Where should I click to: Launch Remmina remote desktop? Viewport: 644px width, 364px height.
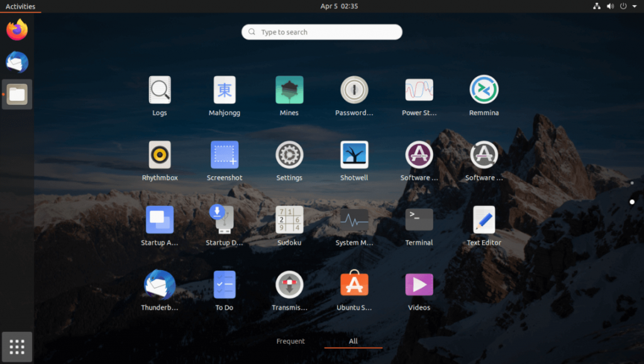pos(484,89)
